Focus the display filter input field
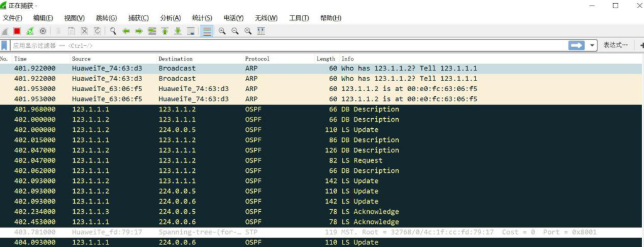Screen dimensions: 644x247 coord(288,45)
